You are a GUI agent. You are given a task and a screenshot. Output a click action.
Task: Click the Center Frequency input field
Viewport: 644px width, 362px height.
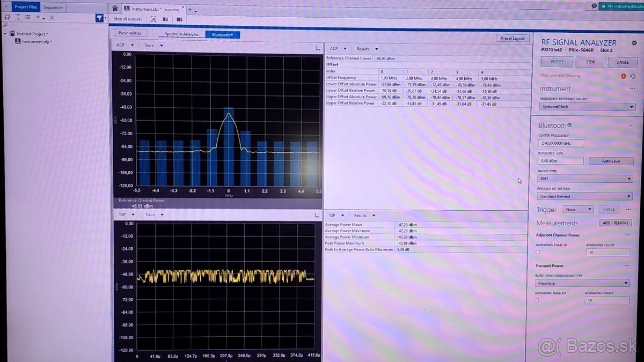[561, 143]
